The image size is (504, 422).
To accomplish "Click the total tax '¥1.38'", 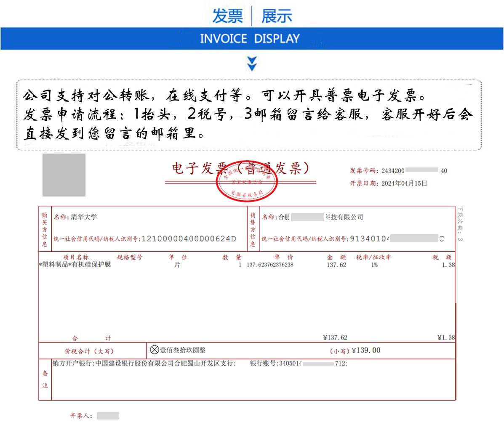I will coord(446,337).
